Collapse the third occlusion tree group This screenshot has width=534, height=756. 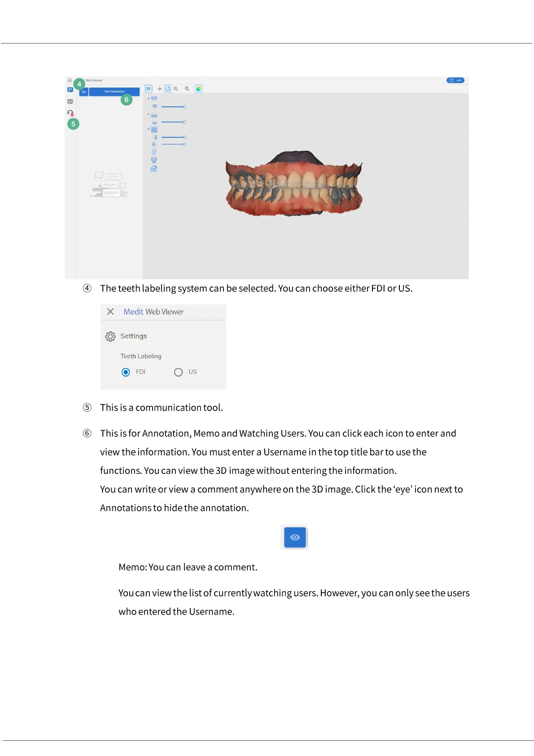click(x=149, y=129)
